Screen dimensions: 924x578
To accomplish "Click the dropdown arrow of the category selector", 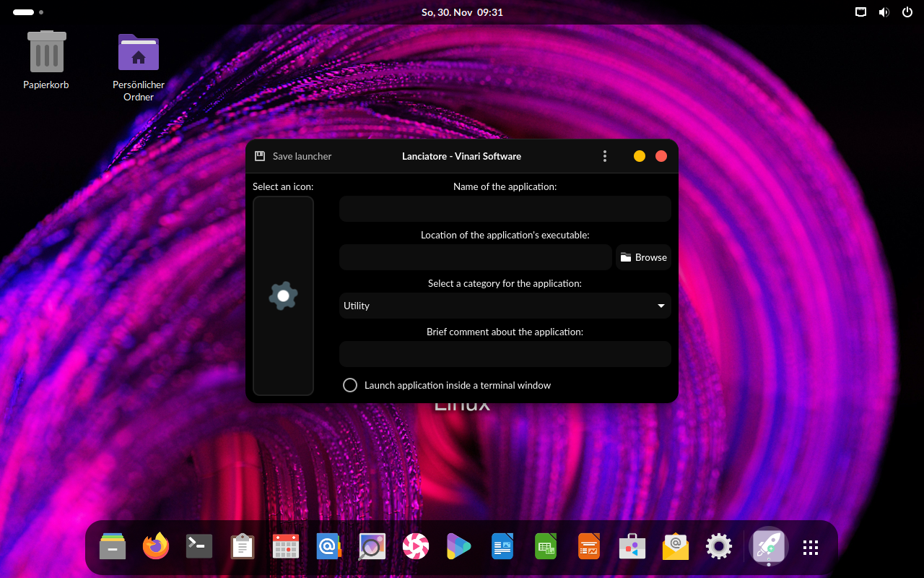I will (x=661, y=306).
